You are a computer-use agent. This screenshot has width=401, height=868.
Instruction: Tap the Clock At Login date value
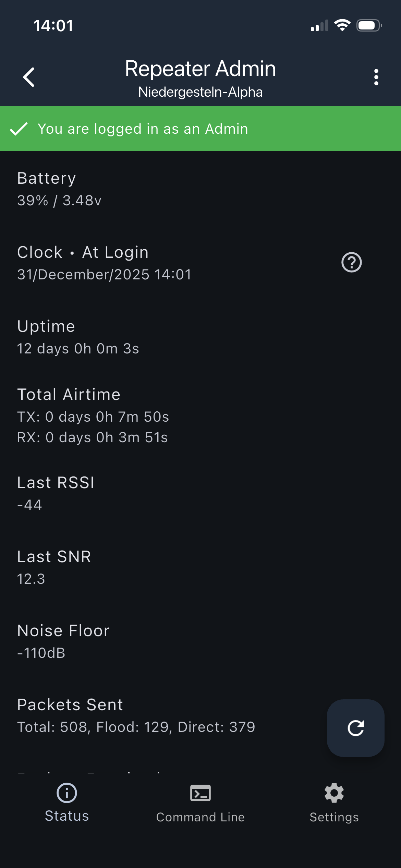104,275
